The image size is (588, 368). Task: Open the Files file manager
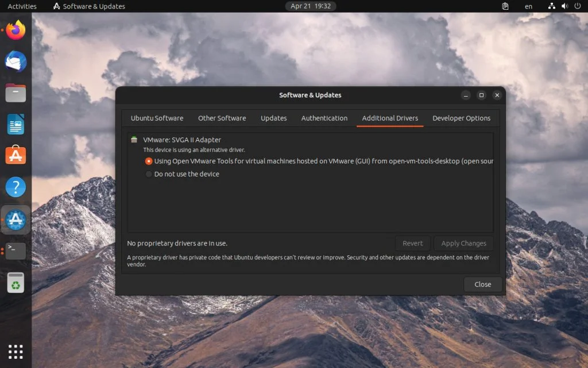click(15, 93)
